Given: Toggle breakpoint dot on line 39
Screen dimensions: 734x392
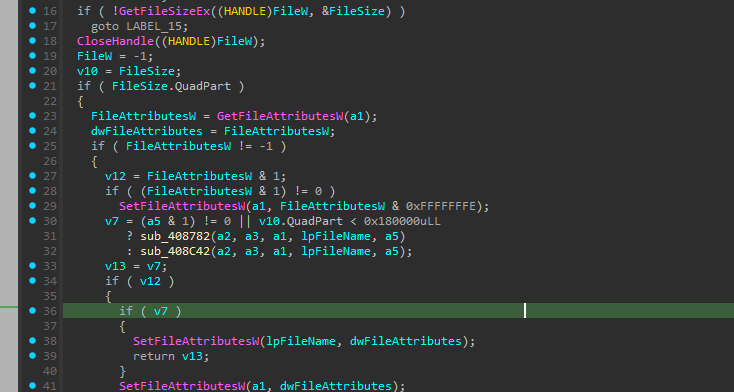Looking at the screenshot, I should [32, 355].
